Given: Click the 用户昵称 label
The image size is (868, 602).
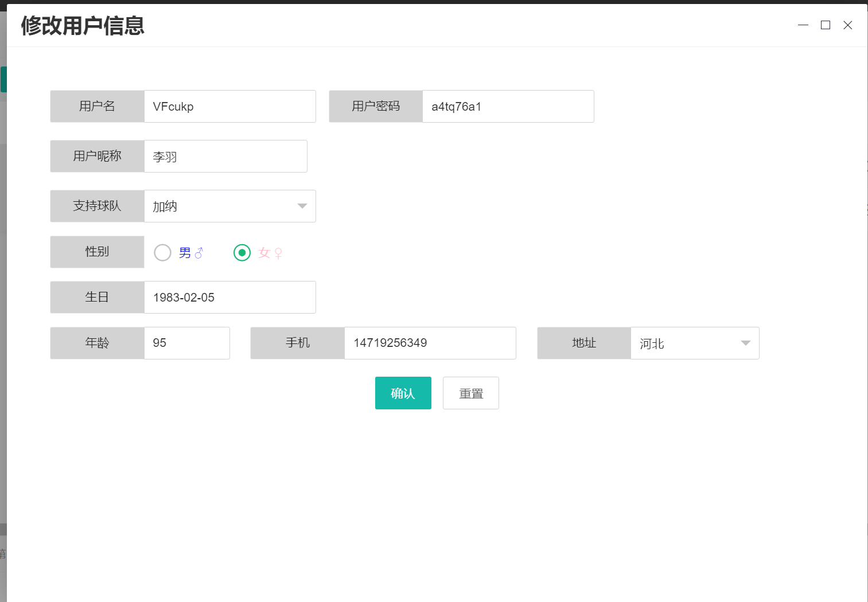Looking at the screenshot, I should pyautogui.click(x=97, y=157).
